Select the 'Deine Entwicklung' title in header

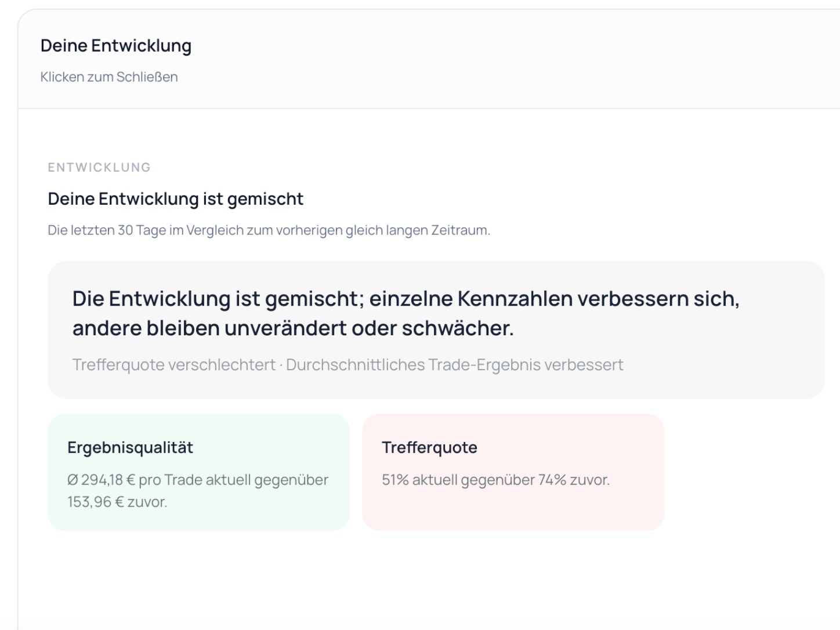click(116, 46)
